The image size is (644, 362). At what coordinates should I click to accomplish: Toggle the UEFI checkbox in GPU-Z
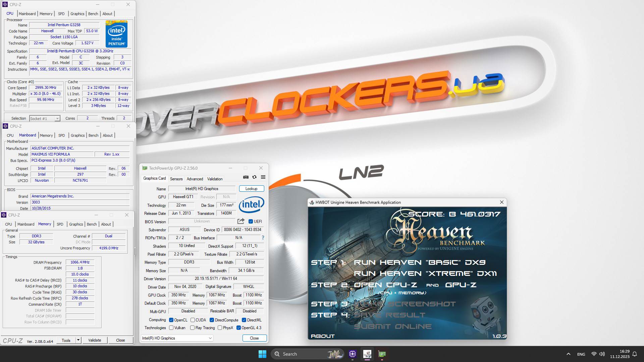tap(251, 221)
